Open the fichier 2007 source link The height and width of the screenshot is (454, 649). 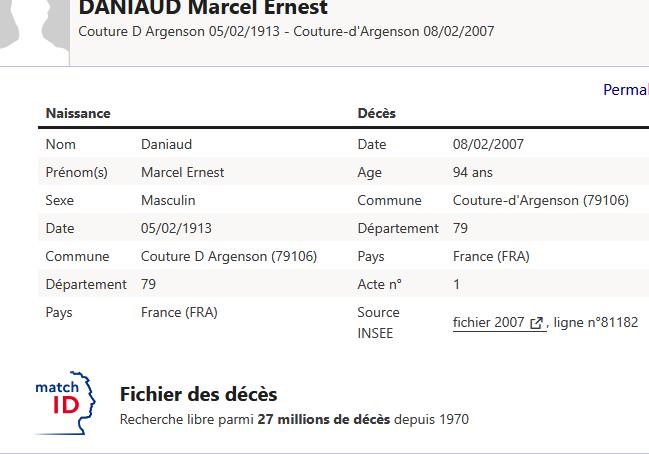(x=489, y=323)
